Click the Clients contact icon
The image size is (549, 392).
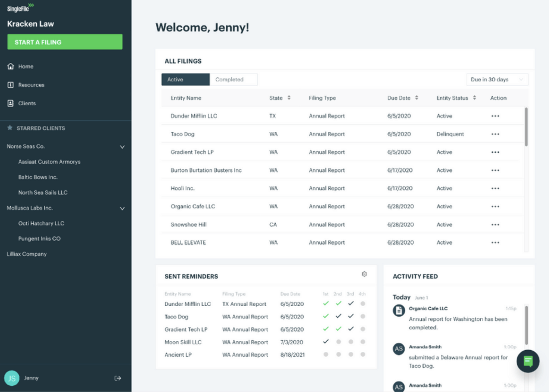click(x=10, y=103)
